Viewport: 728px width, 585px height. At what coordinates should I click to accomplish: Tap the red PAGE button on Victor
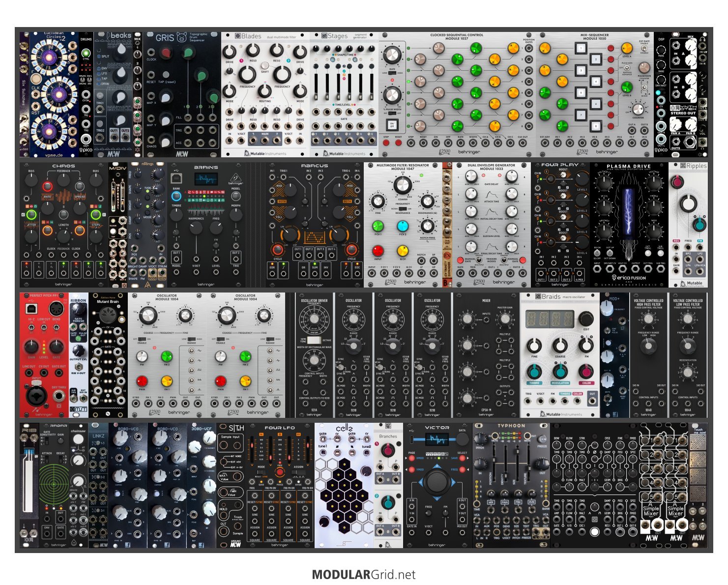[412, 458]
